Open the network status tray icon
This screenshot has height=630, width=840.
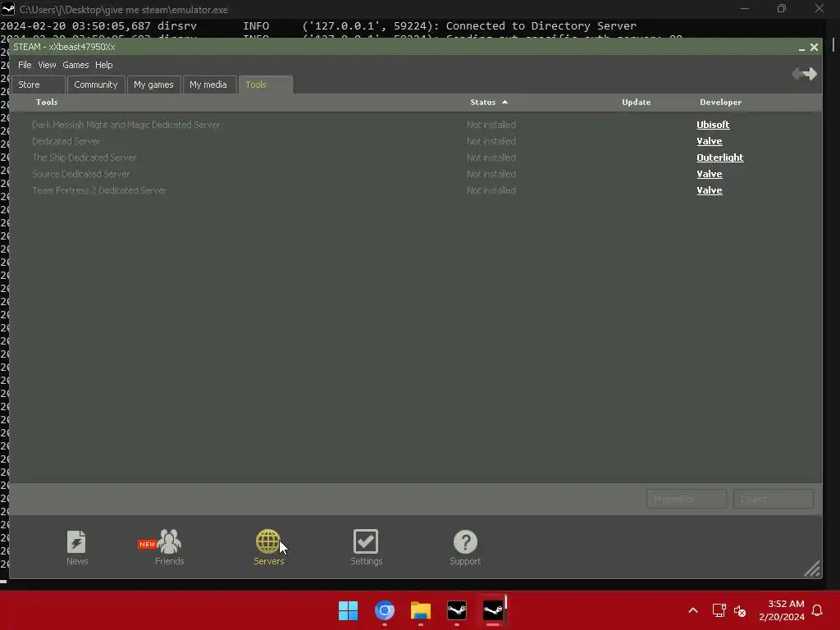click(719, 610)
